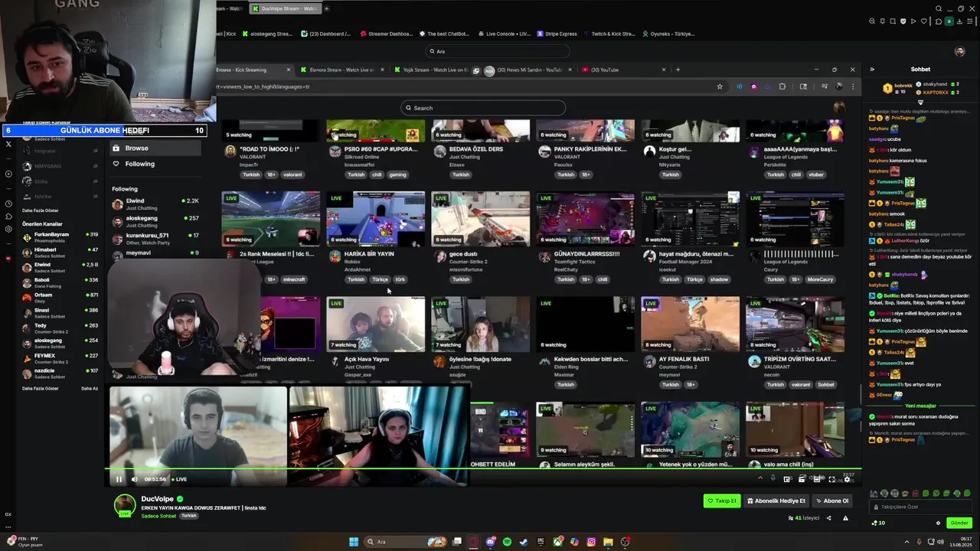Image resolution: width=980 pixels, height=551 pixels.
Task: Switch to Browse - Kick Streaming tab
Action: point(253,70)
